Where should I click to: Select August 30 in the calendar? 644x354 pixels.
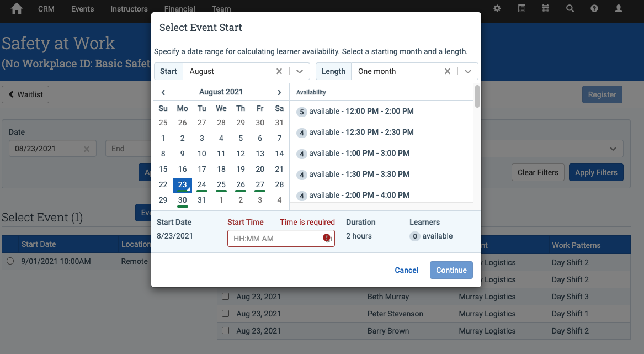point(182,200)
